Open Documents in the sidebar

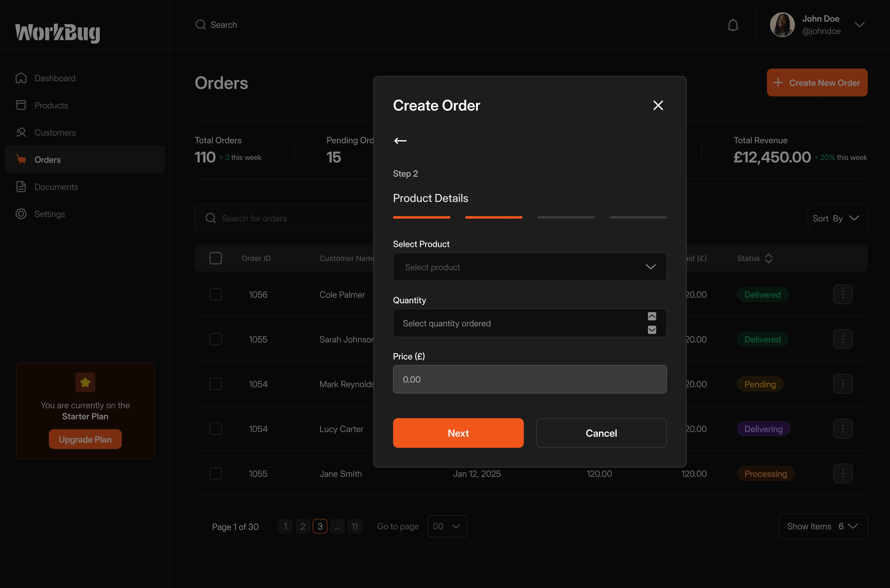tap(85, 187)
